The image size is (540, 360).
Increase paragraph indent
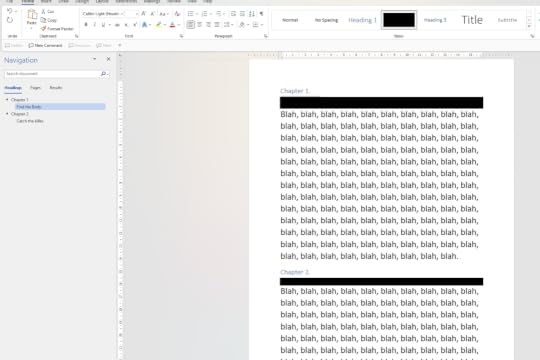coord(242,14)
